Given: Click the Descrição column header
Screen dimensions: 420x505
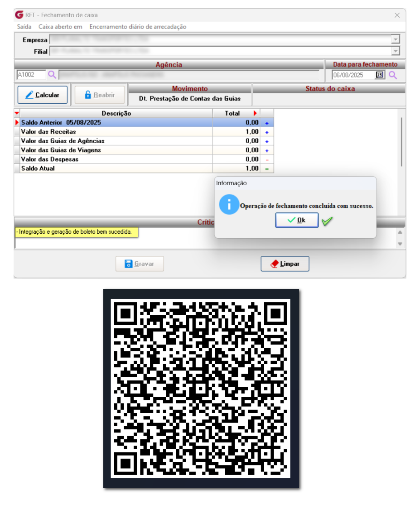Looking at the screenshot, I should pos(116,113).
